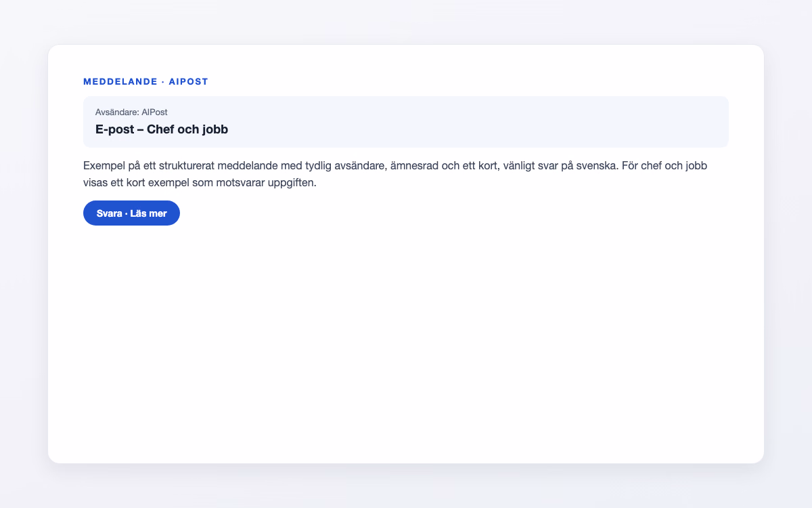Click the word Avsändare in the sender line
Viewport: 812px width, 508px height.
(116, 112)
